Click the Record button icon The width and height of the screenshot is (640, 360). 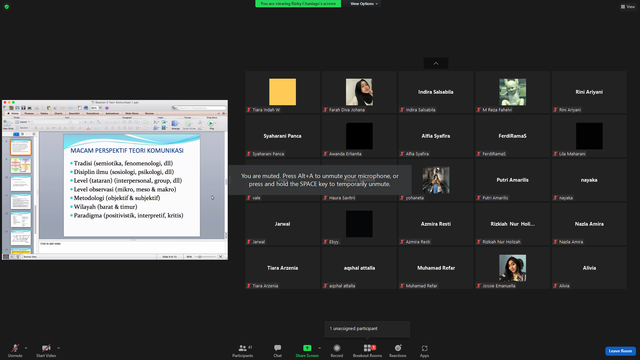[x=337, y=348]
